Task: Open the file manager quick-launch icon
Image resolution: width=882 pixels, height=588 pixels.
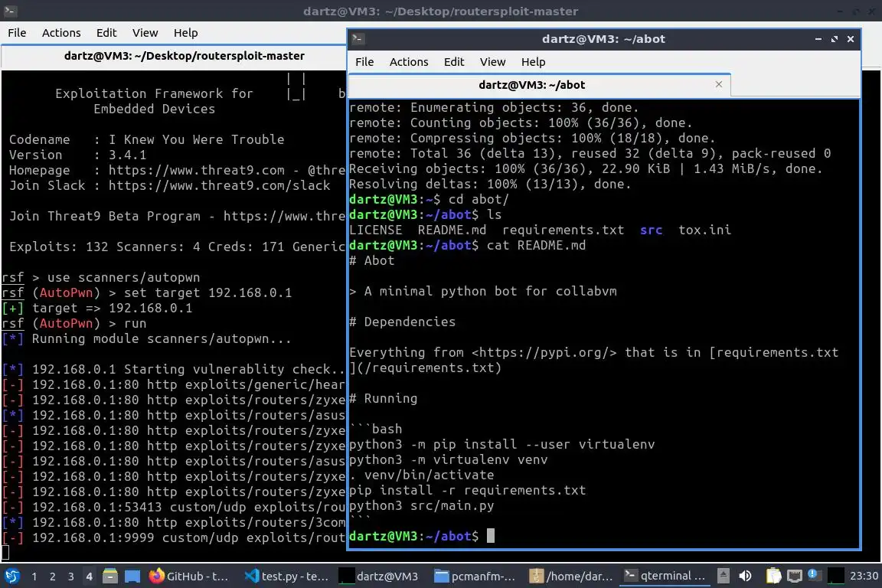Action: tap(110, 577)
